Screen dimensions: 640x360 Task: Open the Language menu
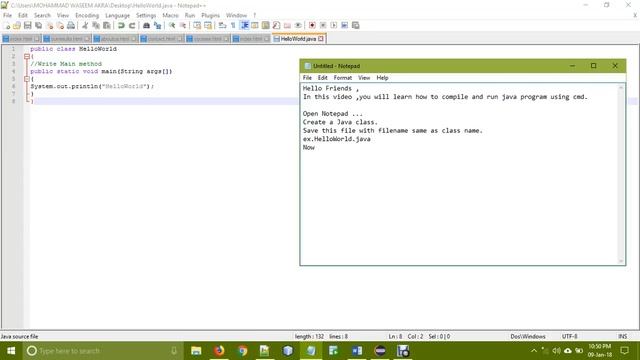click(x=117, y=15)
